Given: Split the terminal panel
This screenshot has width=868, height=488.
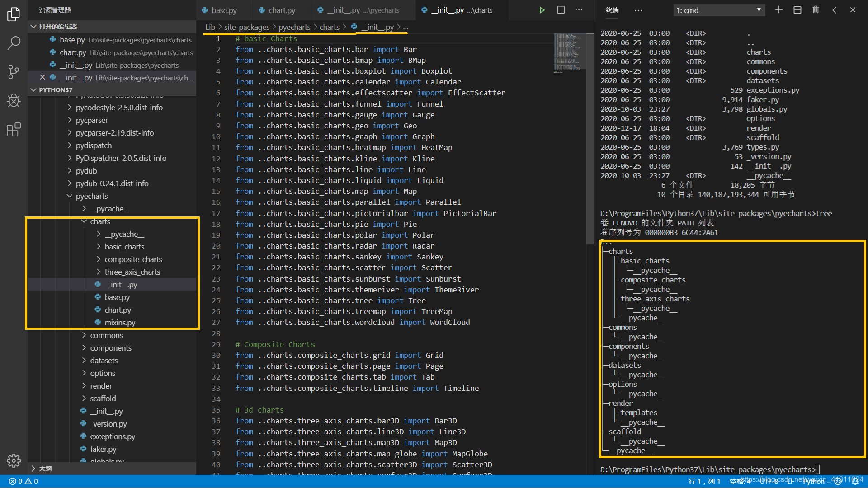Looking at the screenshot, I should click(x=797, y=10).
